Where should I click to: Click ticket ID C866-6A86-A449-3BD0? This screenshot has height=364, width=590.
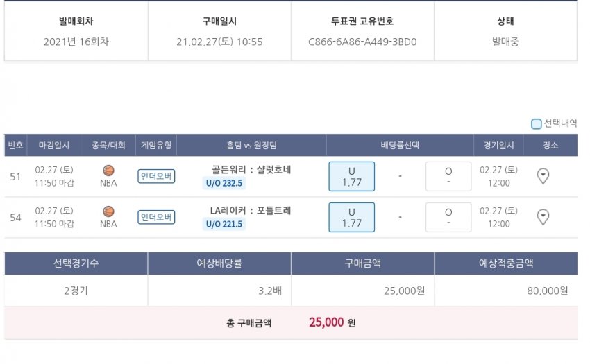362,42
